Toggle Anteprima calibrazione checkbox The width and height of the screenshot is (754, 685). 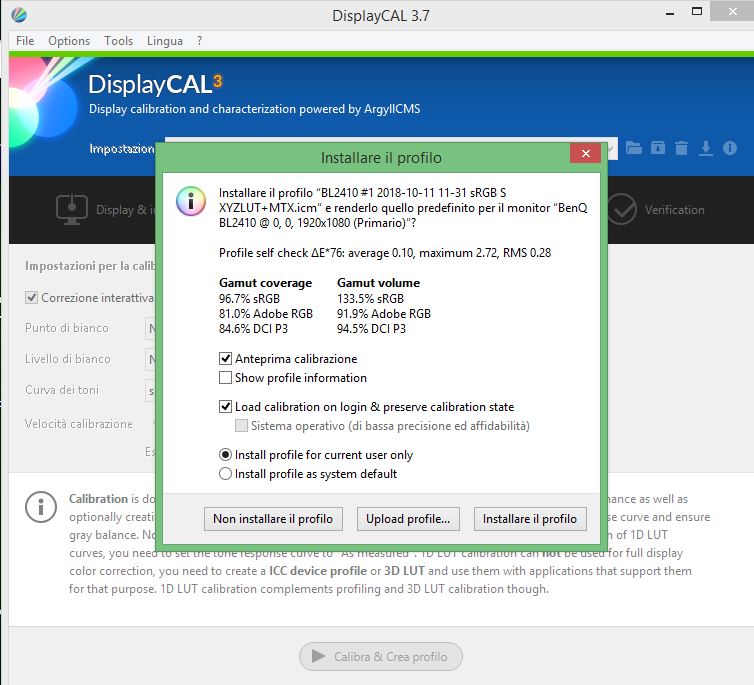tap(225, 359)
